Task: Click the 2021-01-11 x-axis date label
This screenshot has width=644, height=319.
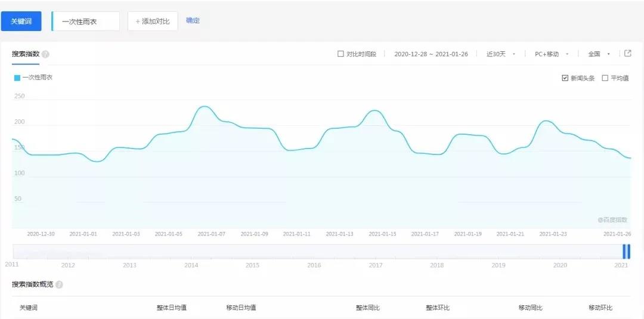Action: pos(297,234)
